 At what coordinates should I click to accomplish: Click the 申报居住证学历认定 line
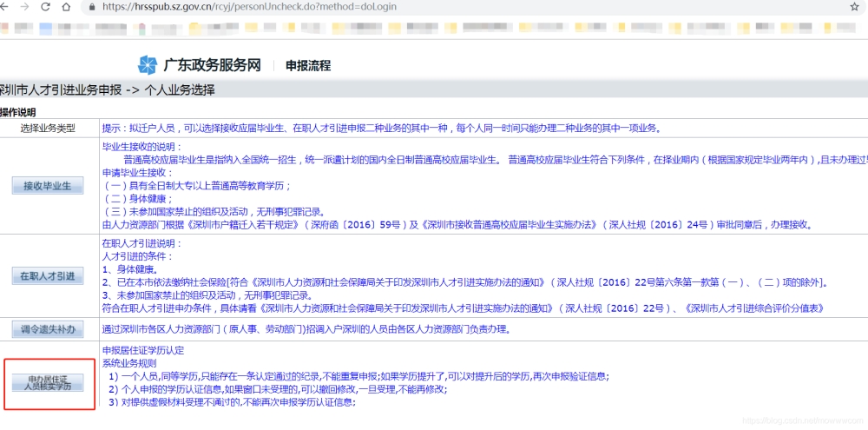coord(143,351)
